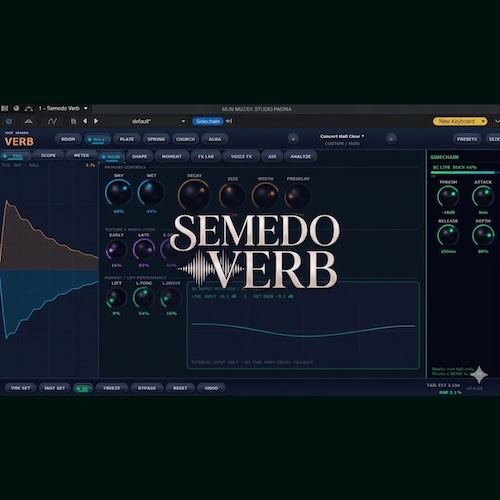Go to previous host preset arrow
The image size is (500, 500).
point(85,121)
